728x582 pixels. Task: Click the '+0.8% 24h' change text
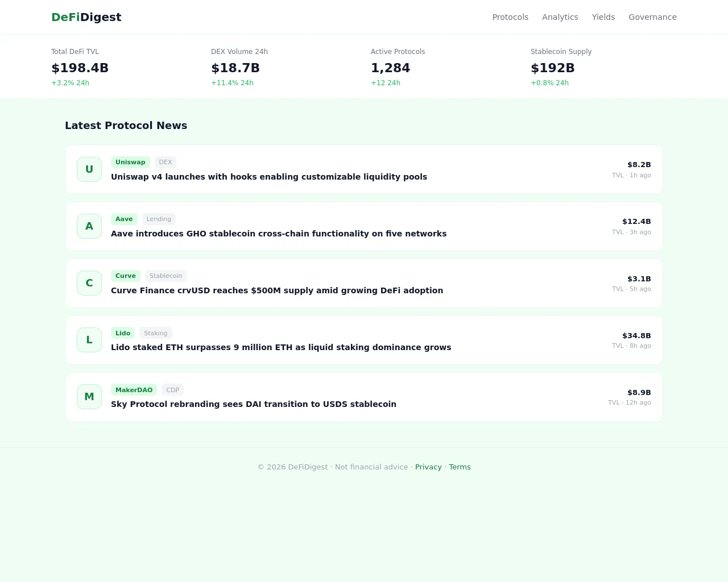click(x=550, y=83)
